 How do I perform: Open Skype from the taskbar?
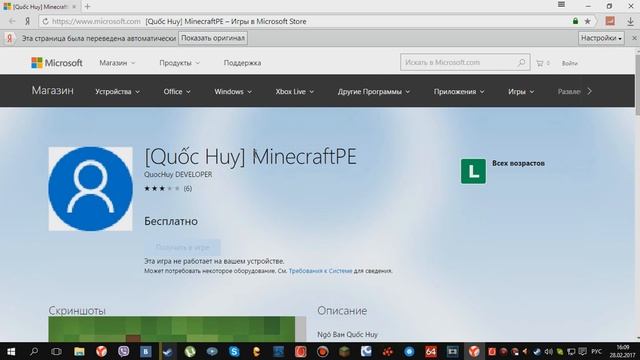pyautogui.click(x=234, y=351)
